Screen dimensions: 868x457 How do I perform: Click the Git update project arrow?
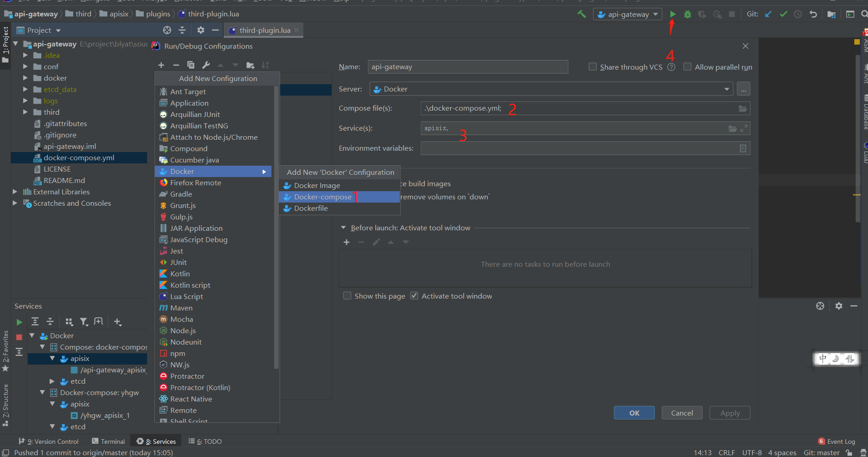tap(768, 14)
